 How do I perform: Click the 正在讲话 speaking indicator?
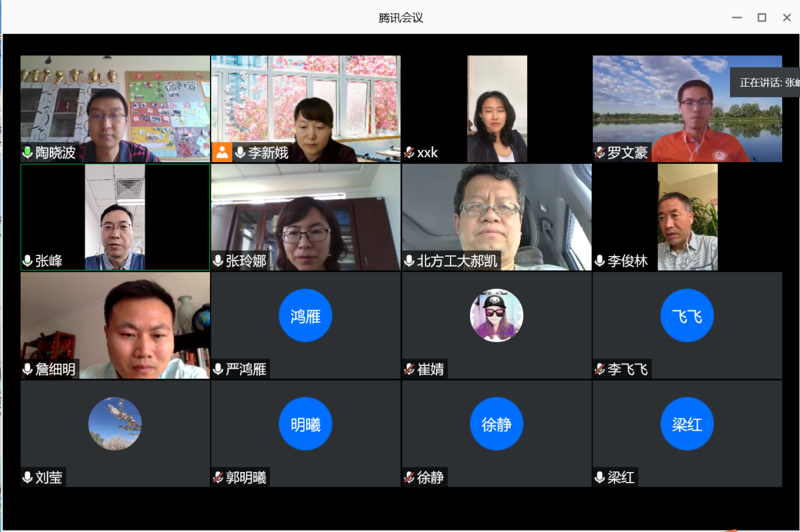pos(767,83)
